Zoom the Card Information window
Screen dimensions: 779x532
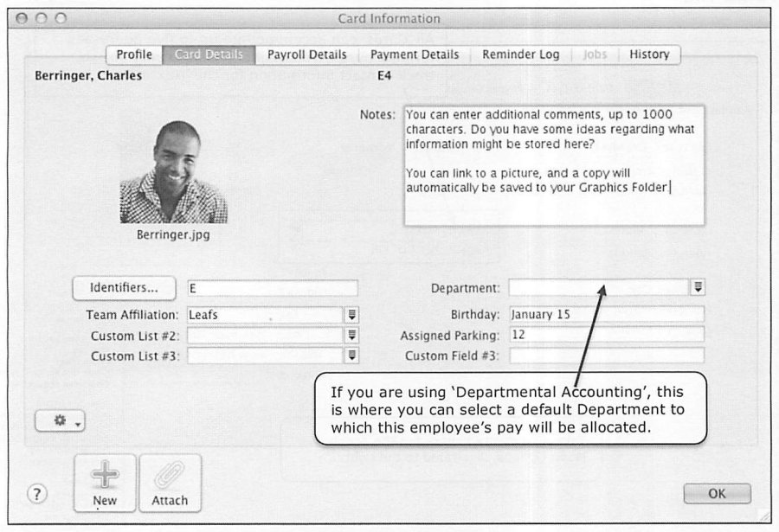pos(61,18)
